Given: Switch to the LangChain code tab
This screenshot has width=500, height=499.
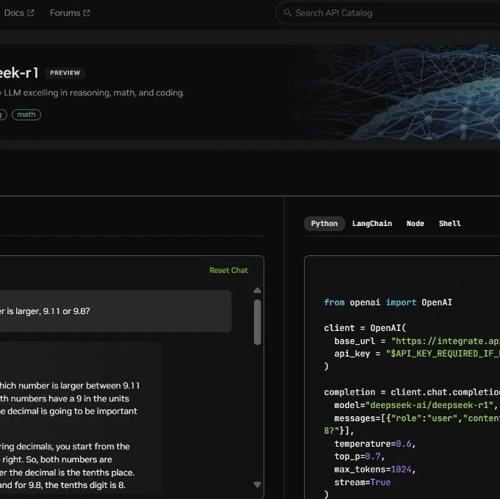Looking at the screenshot, I should pyautogui.click(x=372, y=223).
